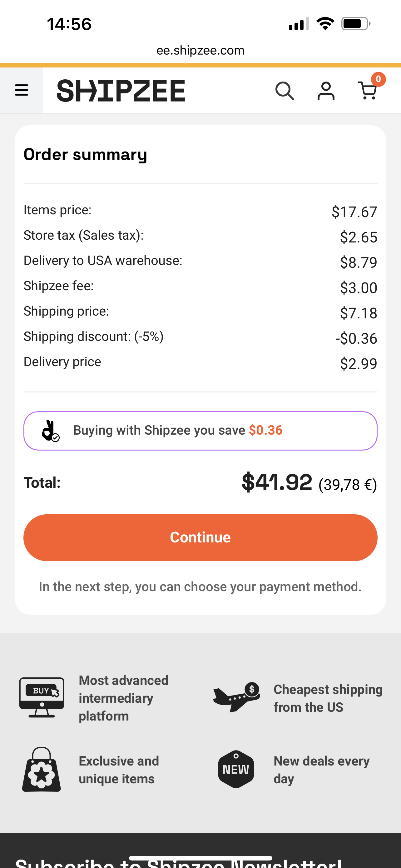Image resolution: width=401 pixels, height=868 pixels.
Task: Tap the search magnifier icon
Action: (285, 91)
